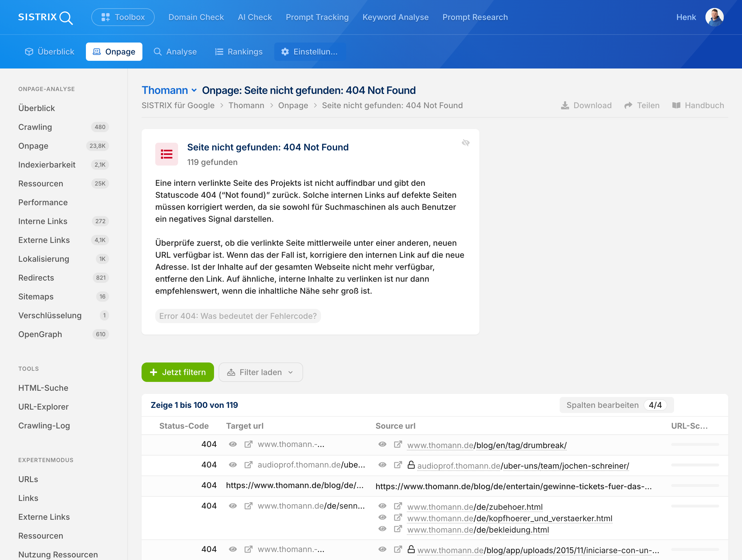Viewport: 742px width, 560px height.
Task: Toggle eye icon beside kopfhoerer_und_verstaerker.html
Action: 382,517
